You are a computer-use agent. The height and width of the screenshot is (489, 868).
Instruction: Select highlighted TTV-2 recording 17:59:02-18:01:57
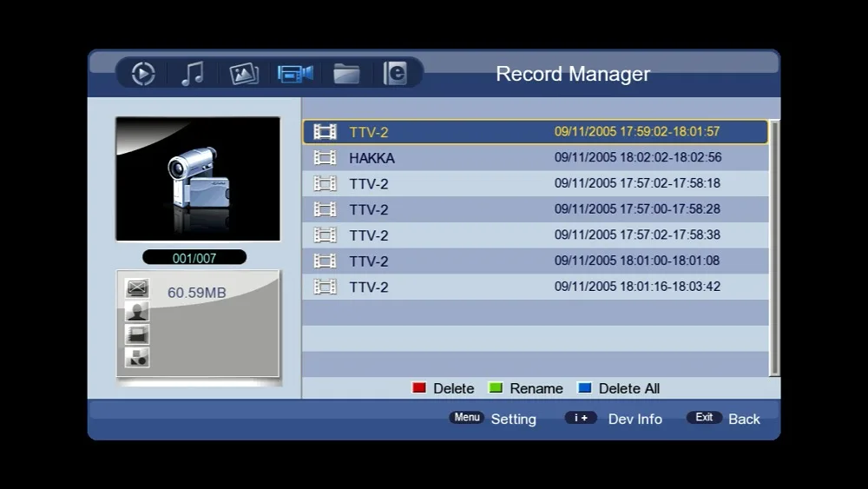pyautogui.click(x=536, y=132)
